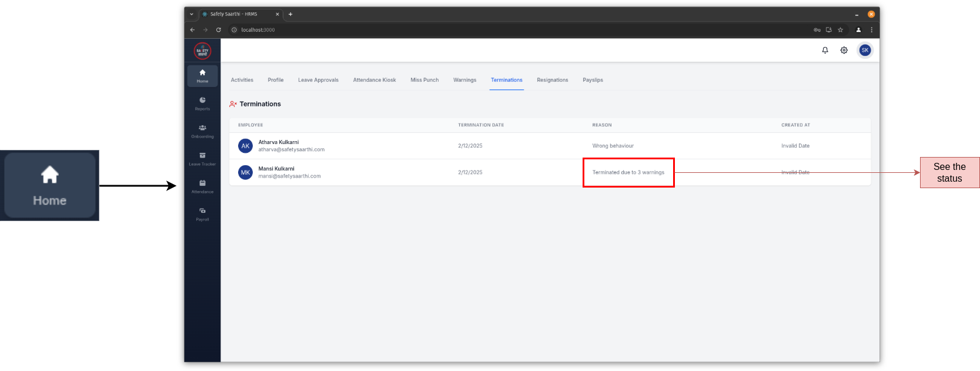980x371 pixels.
Task: Open settings gear icon in header
Action: click(844, 51)
